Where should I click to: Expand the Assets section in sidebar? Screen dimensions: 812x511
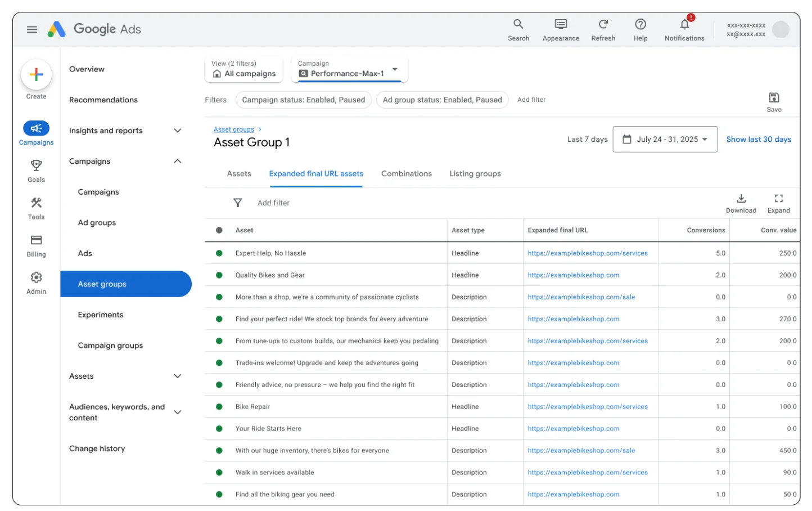pos(178,376)
